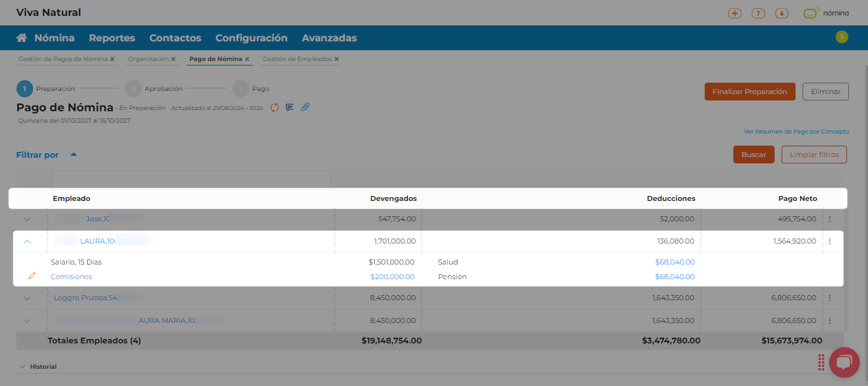Click the orange refresh icon near update timestamp

click(275, 107)
